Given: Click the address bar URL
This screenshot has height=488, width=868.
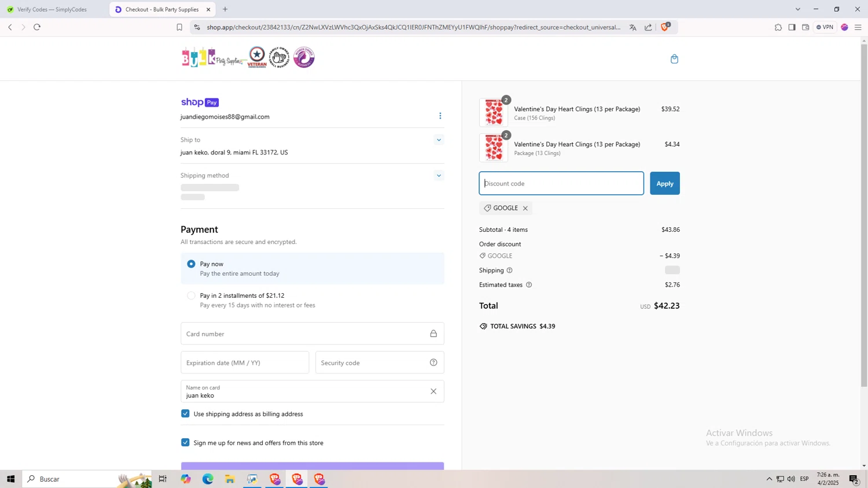Looking at the screenshot, I should [x=413, y=27].
